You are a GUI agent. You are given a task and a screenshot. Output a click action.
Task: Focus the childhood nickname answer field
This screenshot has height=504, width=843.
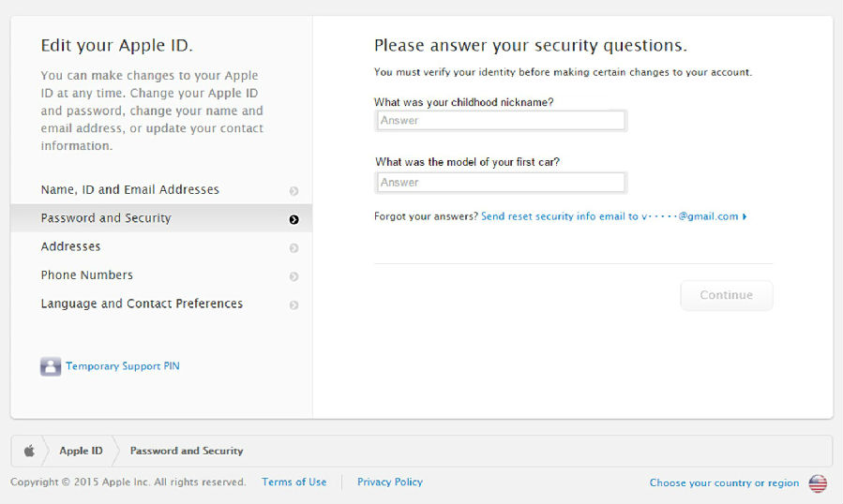501,120
